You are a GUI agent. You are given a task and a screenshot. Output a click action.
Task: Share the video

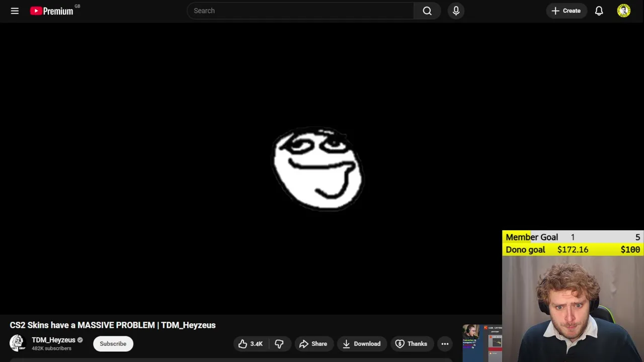pos(313,344)
